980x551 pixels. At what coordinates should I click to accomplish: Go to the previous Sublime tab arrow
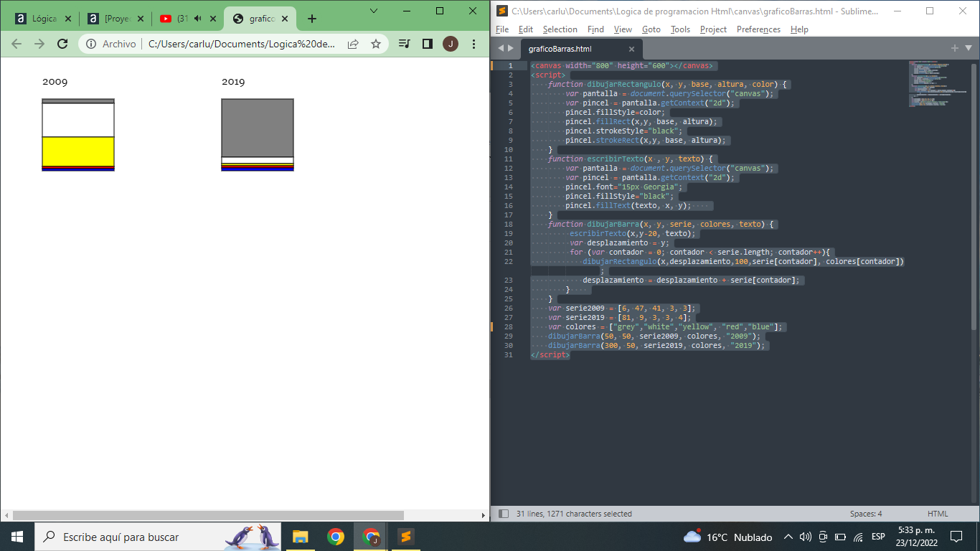point(501,49)
